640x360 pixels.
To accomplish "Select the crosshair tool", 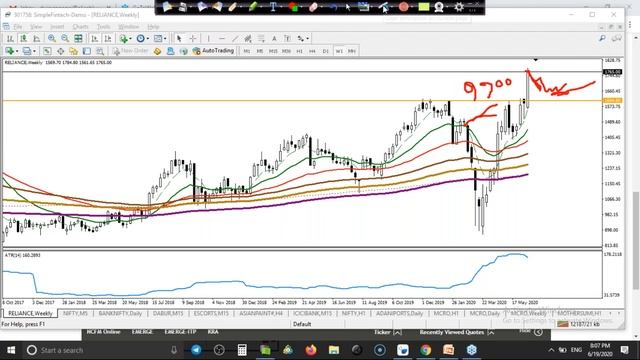I will 192,38.
